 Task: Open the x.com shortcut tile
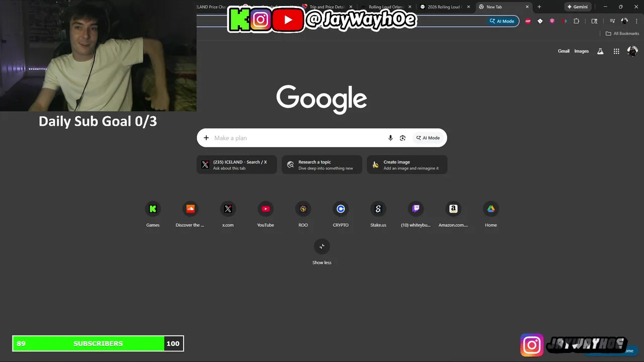(228, 215)
